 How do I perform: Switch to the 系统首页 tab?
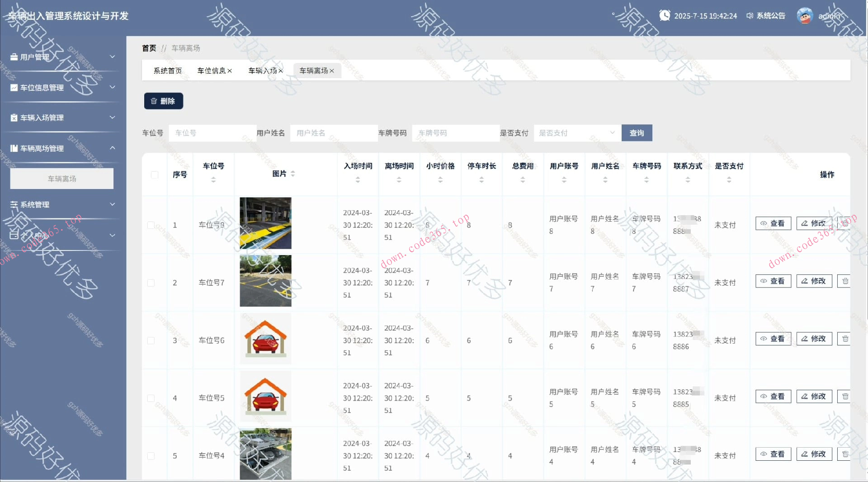(167, 70)
